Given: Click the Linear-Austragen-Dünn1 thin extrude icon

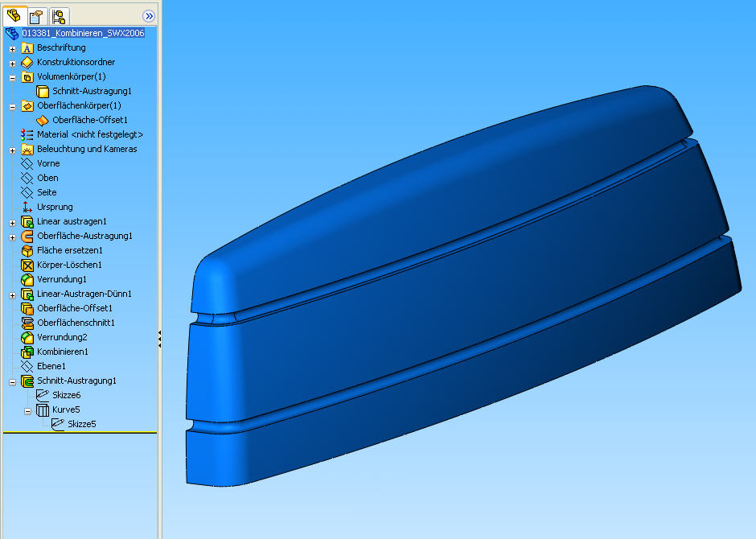Looking at the screenshot, I should [x=27, y=294].
